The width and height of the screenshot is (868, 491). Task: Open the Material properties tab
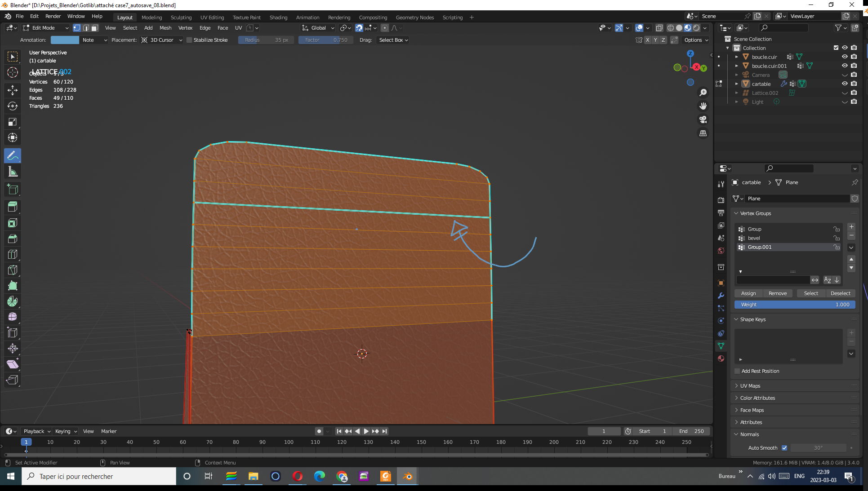(x=721, y=358)
